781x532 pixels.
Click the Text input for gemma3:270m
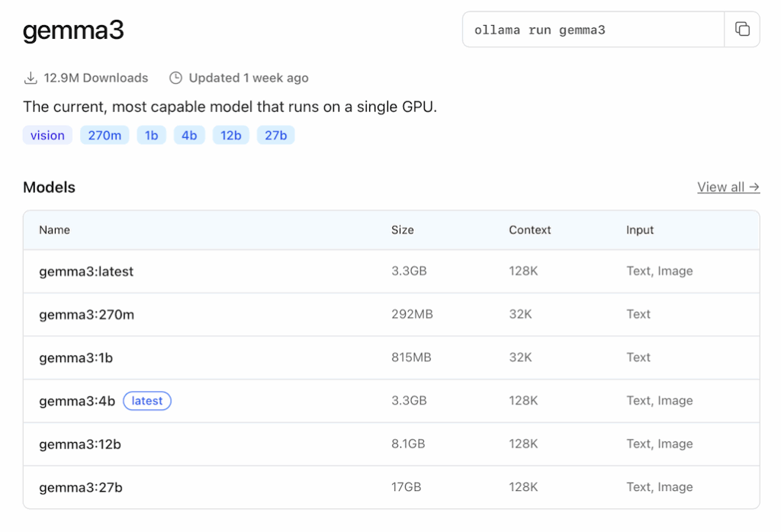click(638, 314)
